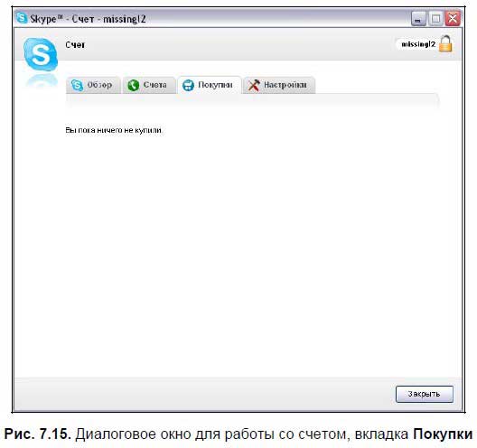
Task: Click the green phone icon on Счета tab
Action: (133, 85)
